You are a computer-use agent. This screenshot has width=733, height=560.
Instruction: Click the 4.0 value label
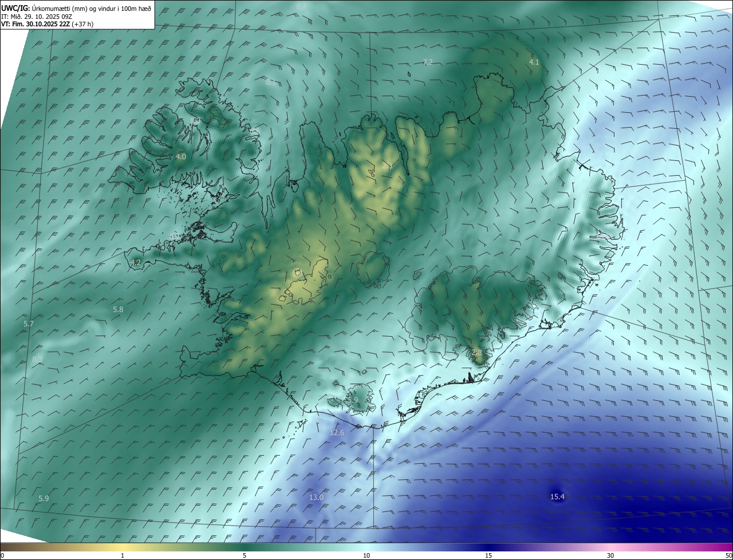(181, 156)
